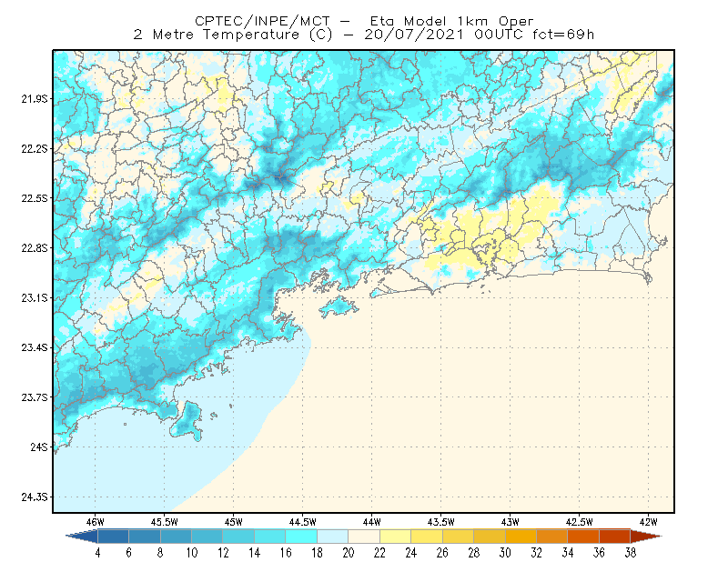Click the colorbar value label 20
This screenshot has height=562, width=728.
click(349, 553)
